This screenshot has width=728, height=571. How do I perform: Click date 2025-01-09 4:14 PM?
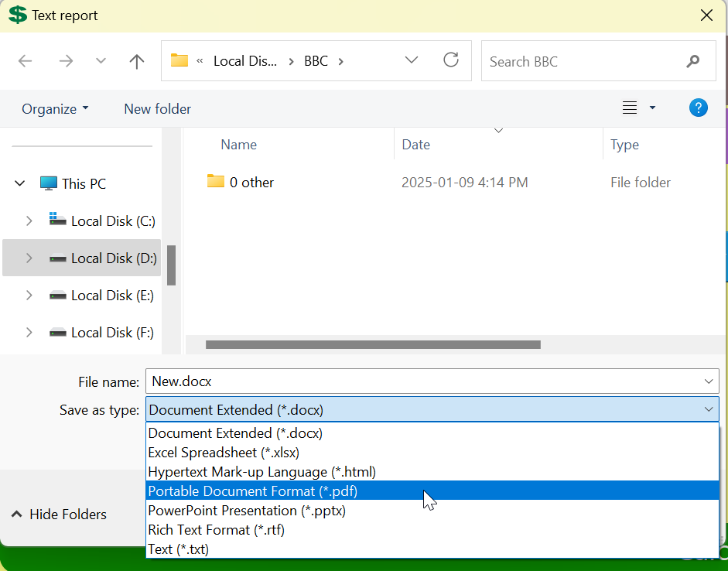(465, 183)
